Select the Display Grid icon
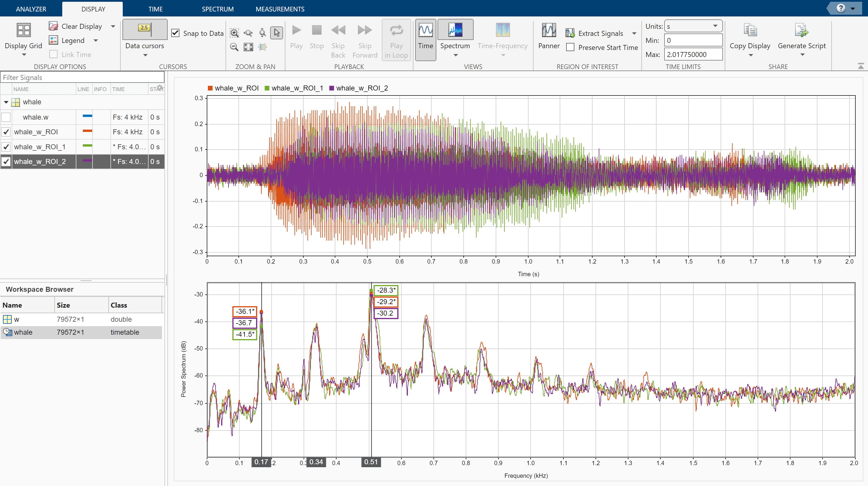Viewport: 868px width, 486px height. pos(23,30)
